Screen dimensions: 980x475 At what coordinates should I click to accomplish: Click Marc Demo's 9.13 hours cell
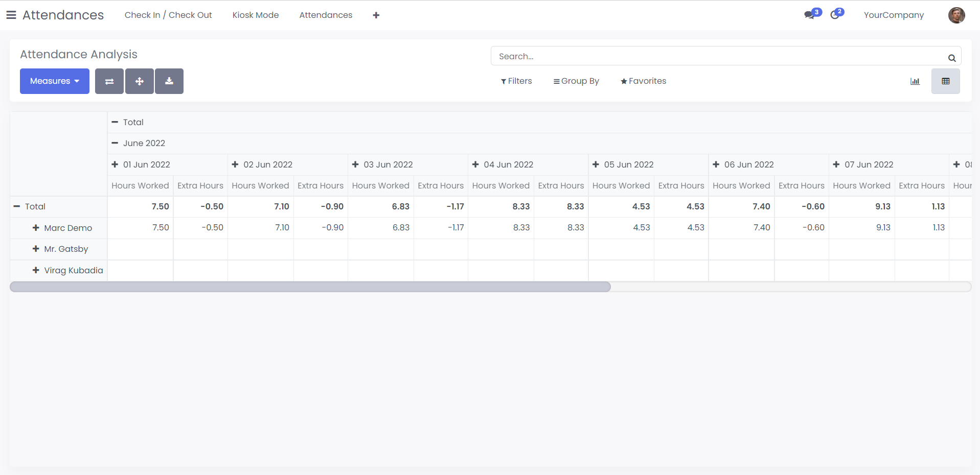[x=861, y=228]
